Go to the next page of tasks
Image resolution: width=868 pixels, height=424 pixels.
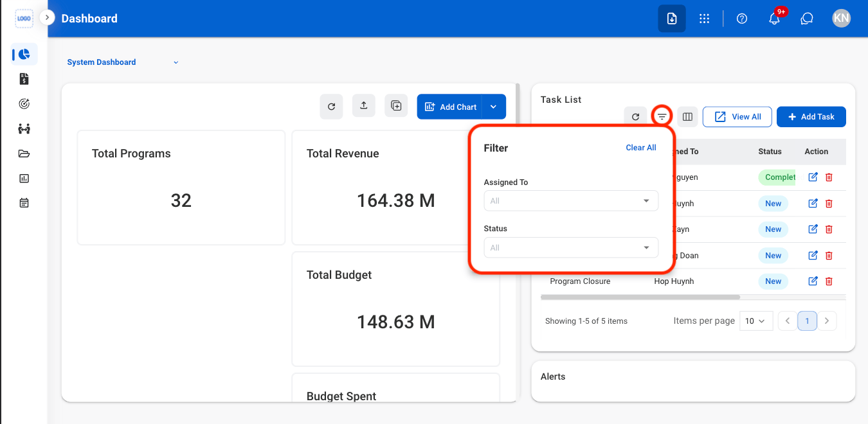coord(827,321)
